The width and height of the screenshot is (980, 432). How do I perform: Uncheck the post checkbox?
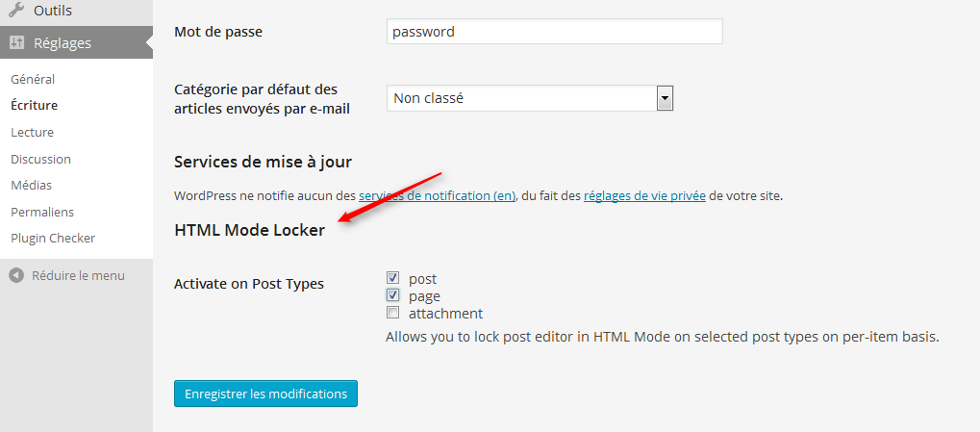tap(393, 278)
